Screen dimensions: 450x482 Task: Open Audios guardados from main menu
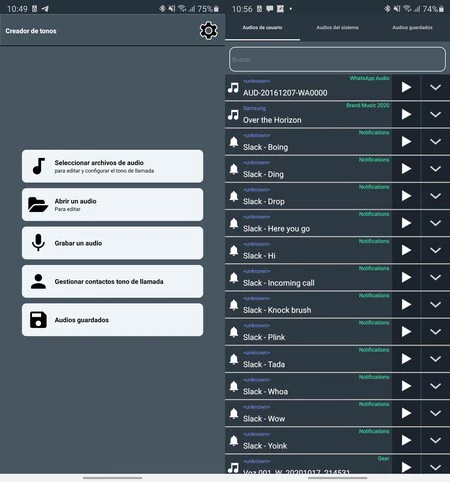pyautogui.click(x=112, y=320)
